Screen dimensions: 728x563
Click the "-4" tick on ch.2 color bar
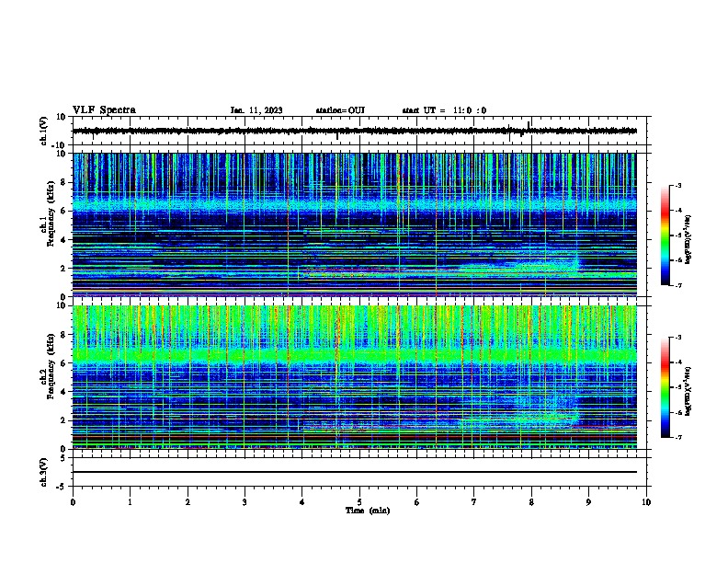tap(677, 362)
